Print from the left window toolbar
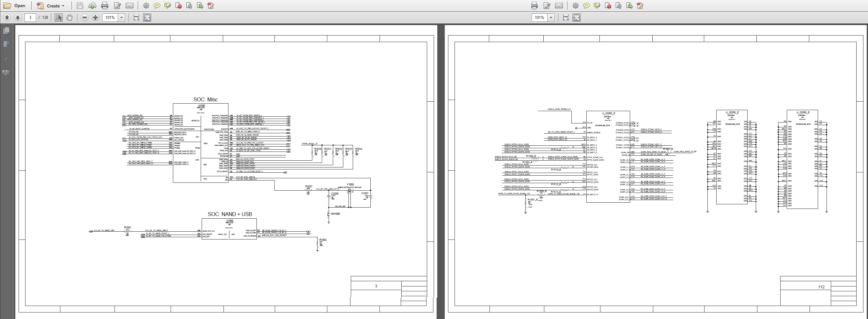Image resolution: width=868 pixels, height=319 pixels. (105, 6)
